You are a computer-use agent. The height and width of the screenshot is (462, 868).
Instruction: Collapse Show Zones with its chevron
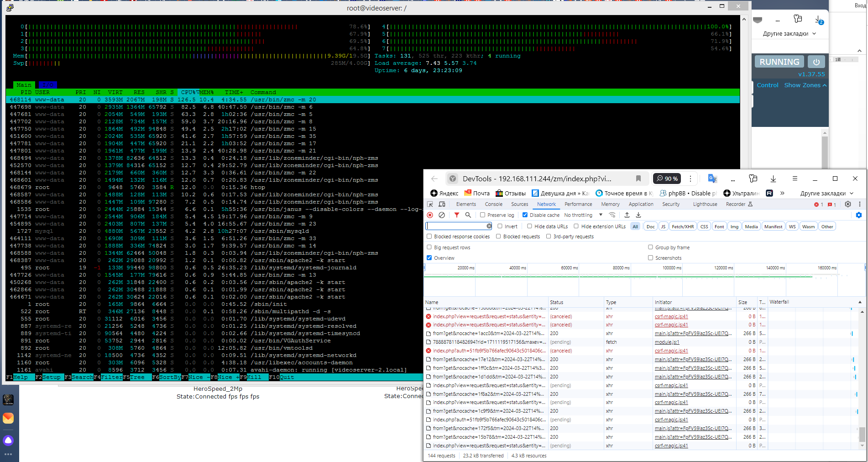click(824, 85)
